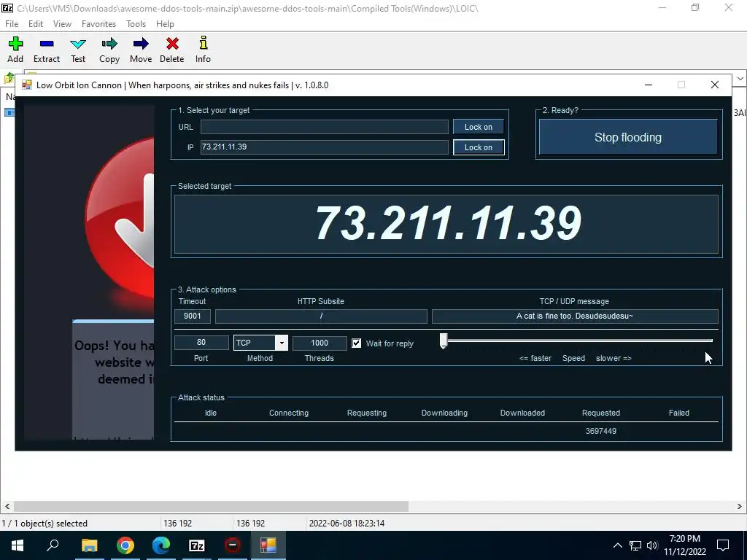
Task: Click the scrollbar right arrow in 7-Zip
Action: coord(740,506)
